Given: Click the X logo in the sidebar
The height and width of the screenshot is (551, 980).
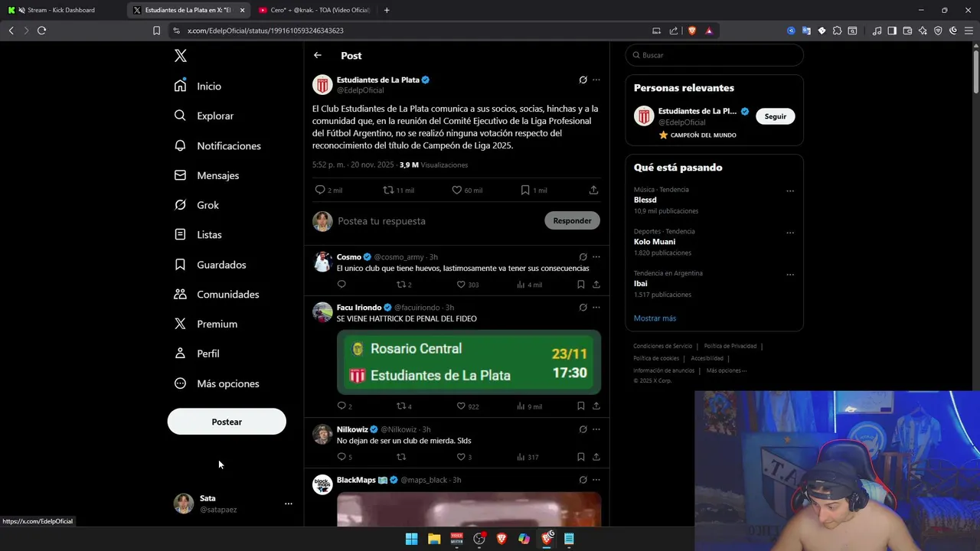Looking at the screenshot, I should point(181,56).
